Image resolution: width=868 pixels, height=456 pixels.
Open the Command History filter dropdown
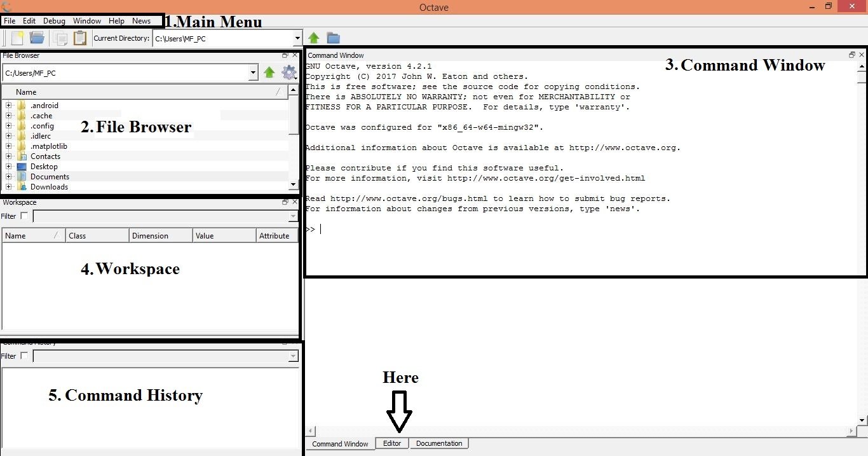(x=293, y=356)
